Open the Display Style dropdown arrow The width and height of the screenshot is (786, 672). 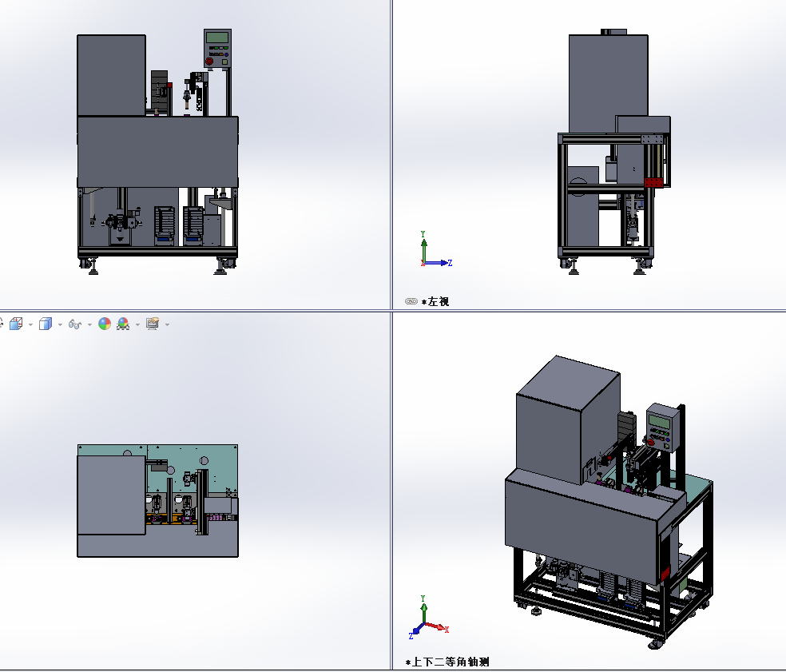[x=60, y=325]
